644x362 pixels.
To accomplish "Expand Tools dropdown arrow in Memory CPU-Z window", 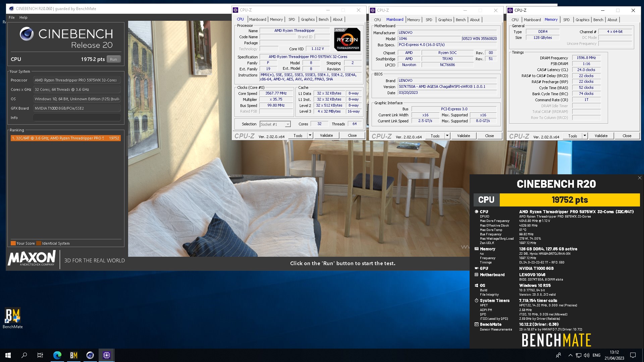I will (x=585, y=136).
